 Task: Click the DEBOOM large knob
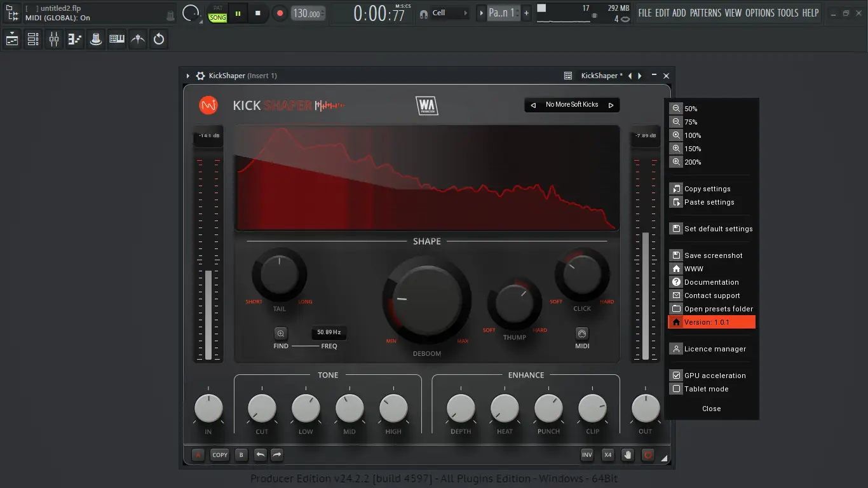(426, 301)
